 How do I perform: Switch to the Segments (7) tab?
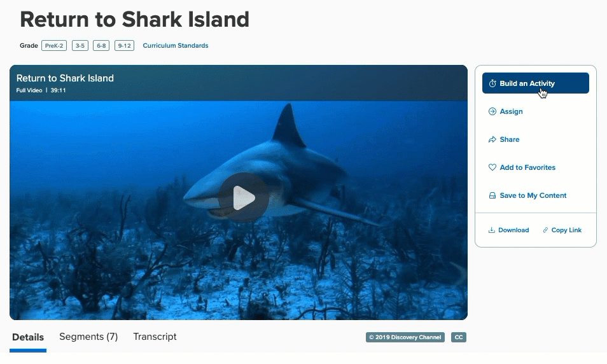(x=88, y=337)
